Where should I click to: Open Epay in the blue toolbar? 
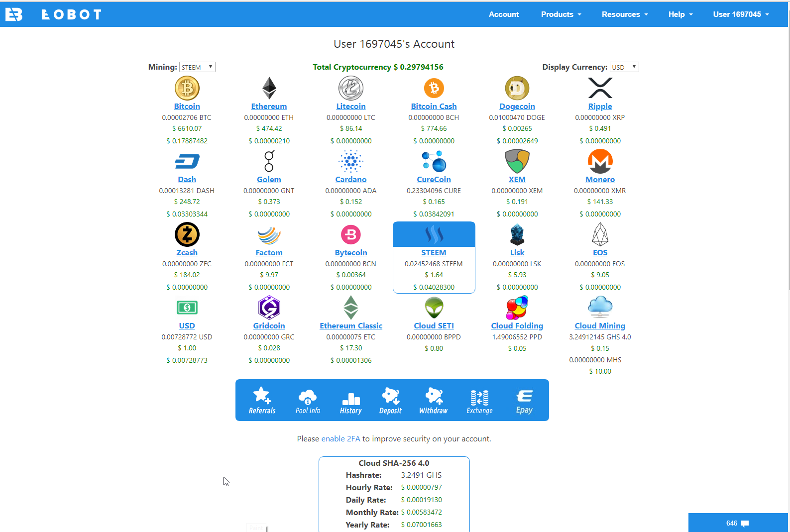click(x=525, y=402)
